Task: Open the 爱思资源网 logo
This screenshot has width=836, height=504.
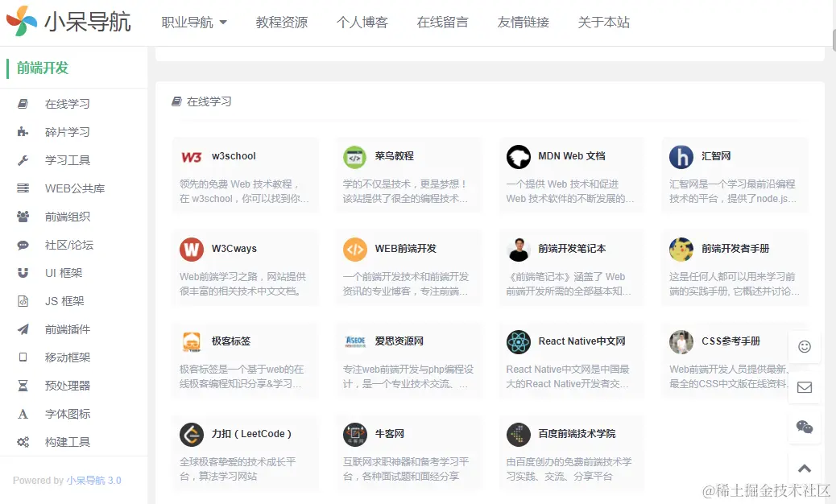Action: 354,342
